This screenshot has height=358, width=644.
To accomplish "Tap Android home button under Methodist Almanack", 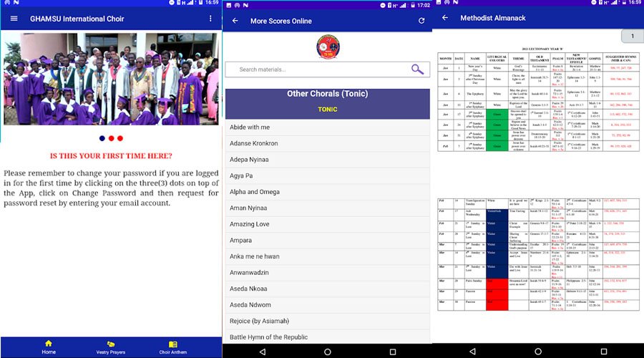I will 538,352.
